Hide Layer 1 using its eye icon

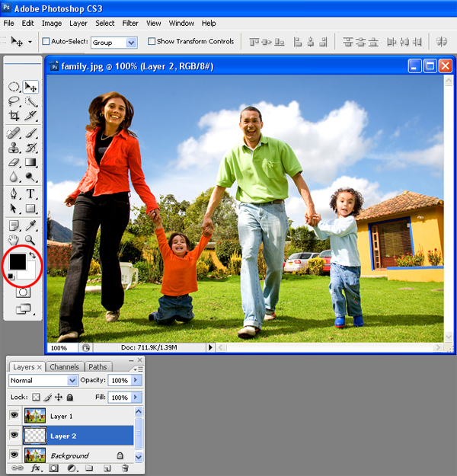(x=14, y=416)
